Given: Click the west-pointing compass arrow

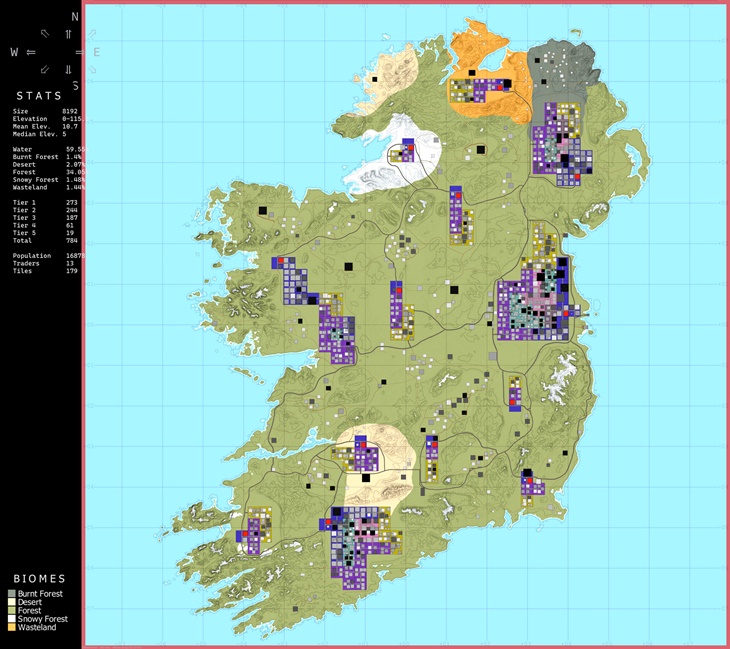Looking at the screenshot, I should [x=31, y=52].
